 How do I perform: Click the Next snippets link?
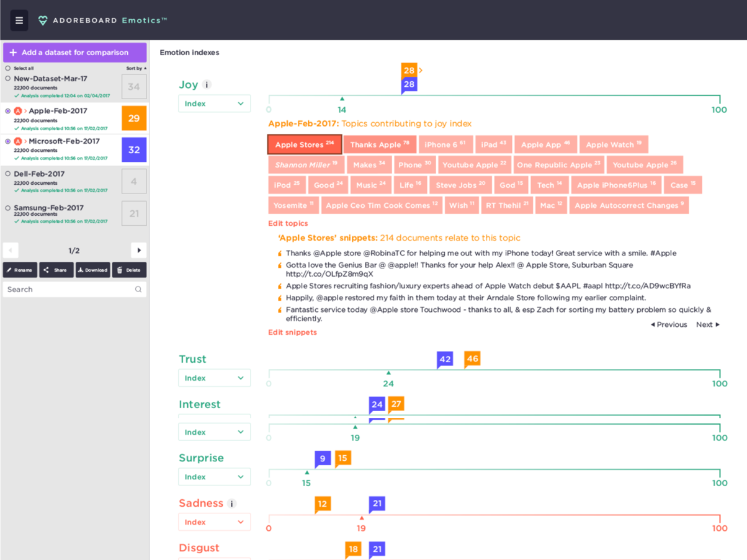coord(708,324)
